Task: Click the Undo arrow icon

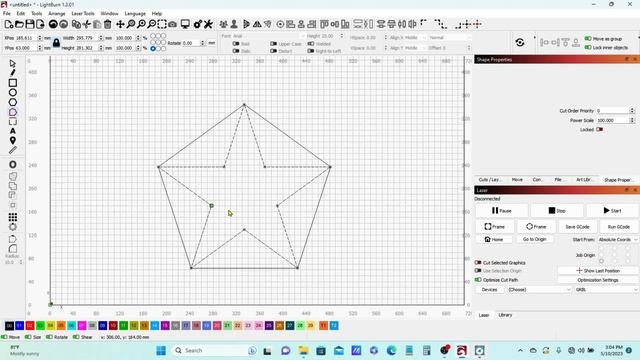Action: click(53, 24)
